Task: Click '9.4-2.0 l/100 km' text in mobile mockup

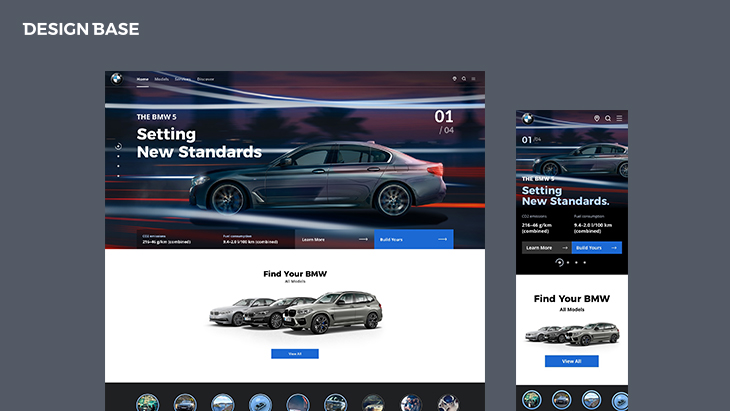Action: coord(593,225)
